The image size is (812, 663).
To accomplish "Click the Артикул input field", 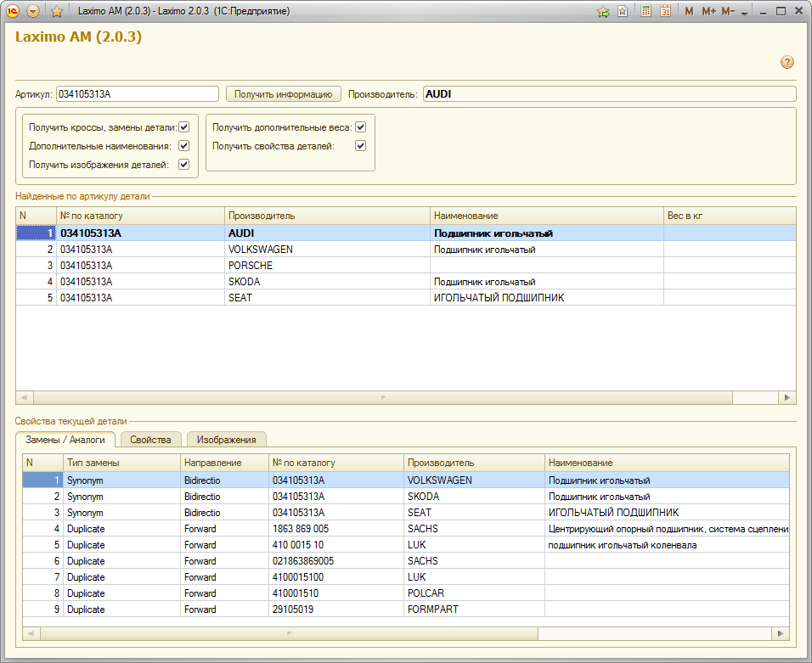I will (138, 93).
